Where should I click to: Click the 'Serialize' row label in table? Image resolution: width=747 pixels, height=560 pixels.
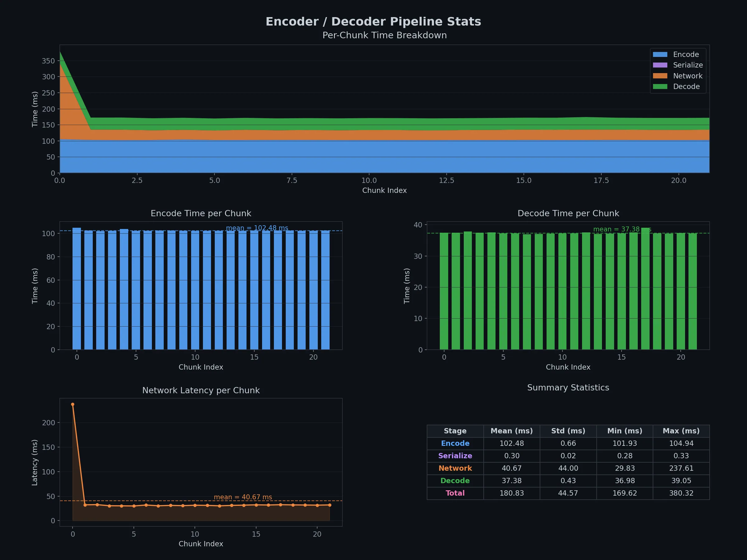(455, 456)
